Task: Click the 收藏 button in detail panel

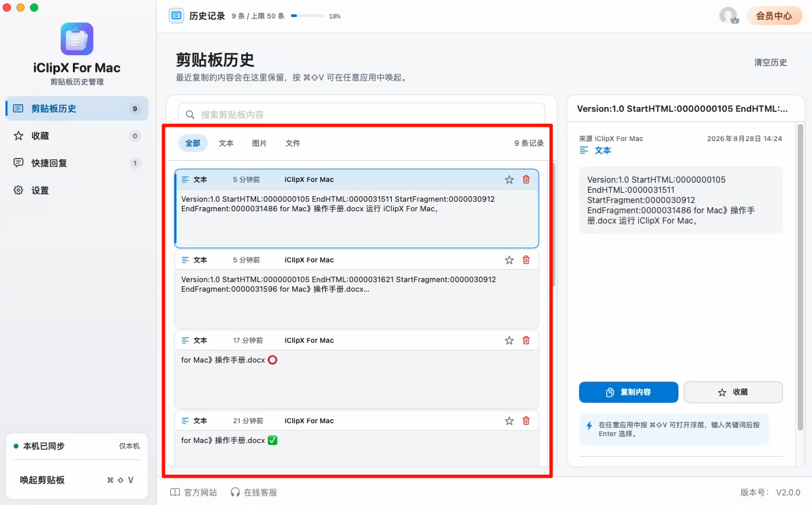Action: 733,392
